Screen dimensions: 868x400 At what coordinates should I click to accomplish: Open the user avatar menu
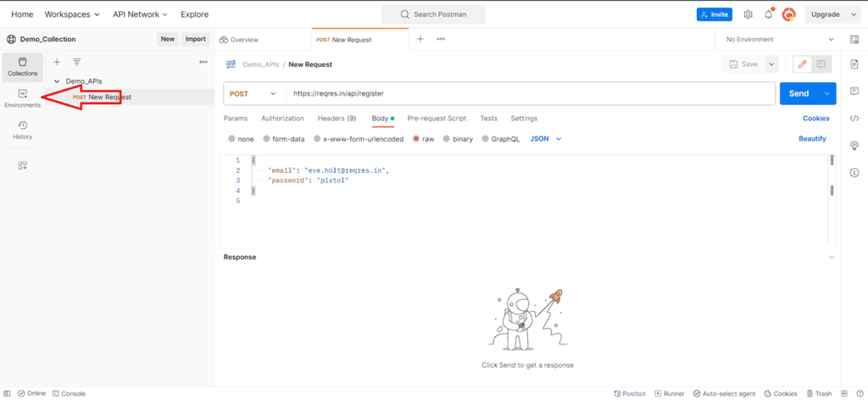[788, 14]
